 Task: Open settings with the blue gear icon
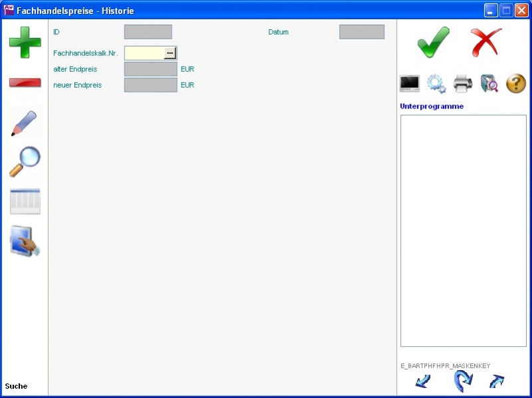pyautogui.click(x=436, y=84)
